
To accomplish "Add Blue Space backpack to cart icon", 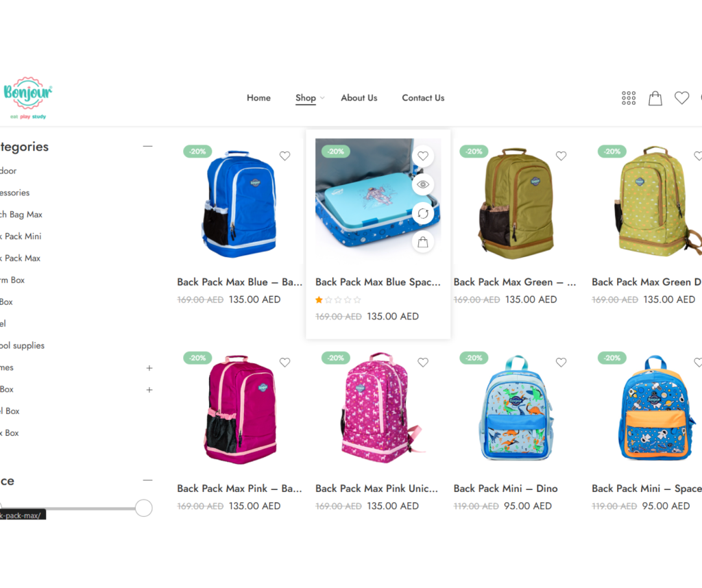I will 422,242.
